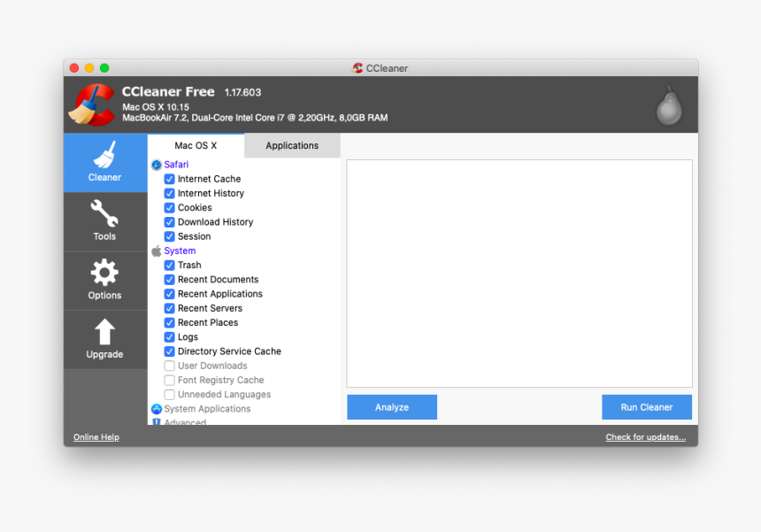Click the CCleaner icon in title bar

coord(357,68)
